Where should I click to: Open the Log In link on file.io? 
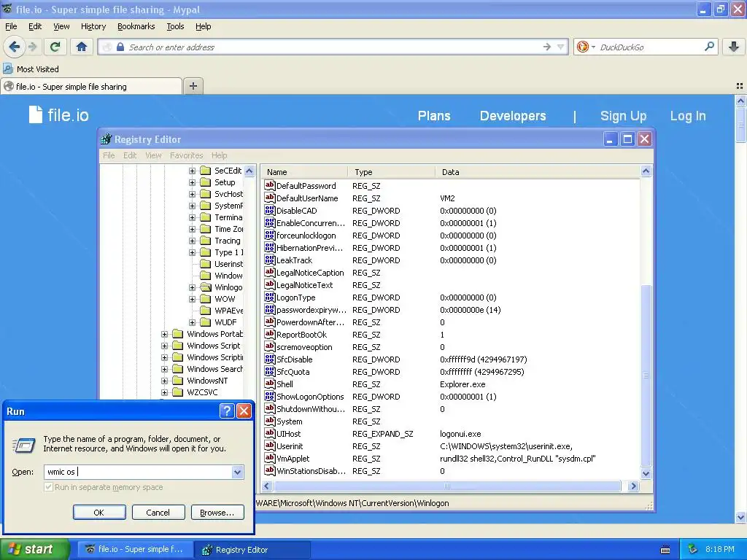[x=688, y=116]
